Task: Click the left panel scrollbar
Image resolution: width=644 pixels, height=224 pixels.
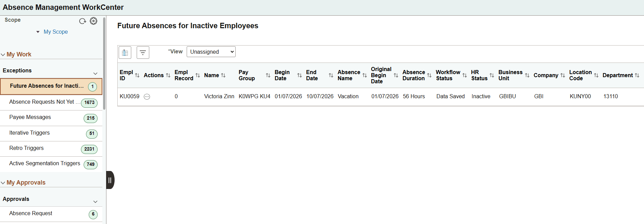Action: click(104, 63)
